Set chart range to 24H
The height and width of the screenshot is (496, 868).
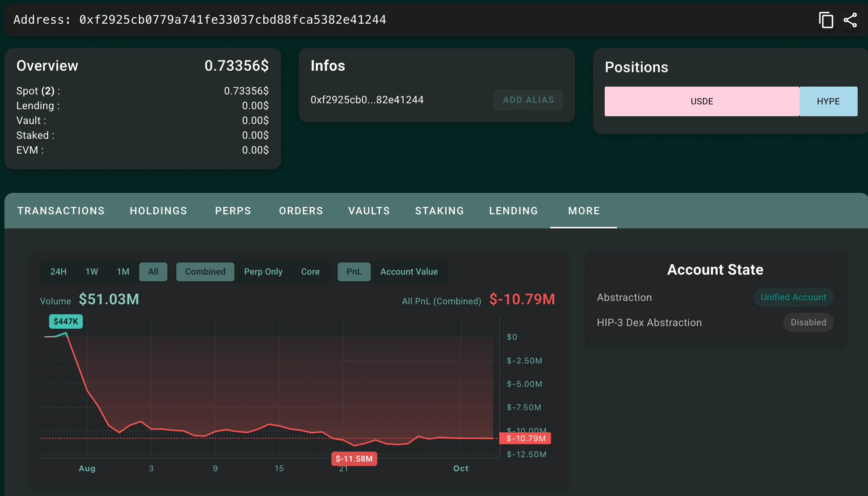(58, 272)
